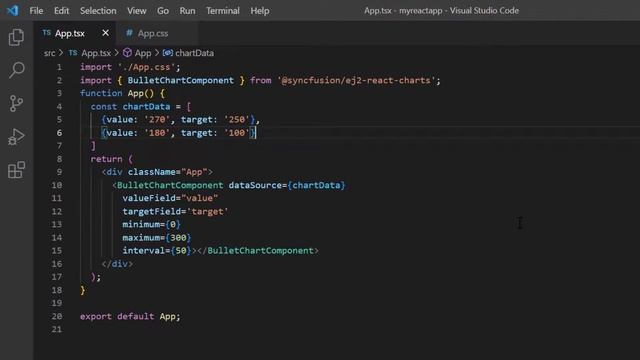Screen dimensions: 640x360
Task: Click line number 21 in the gutter
Action: click(x=57, y=329)
